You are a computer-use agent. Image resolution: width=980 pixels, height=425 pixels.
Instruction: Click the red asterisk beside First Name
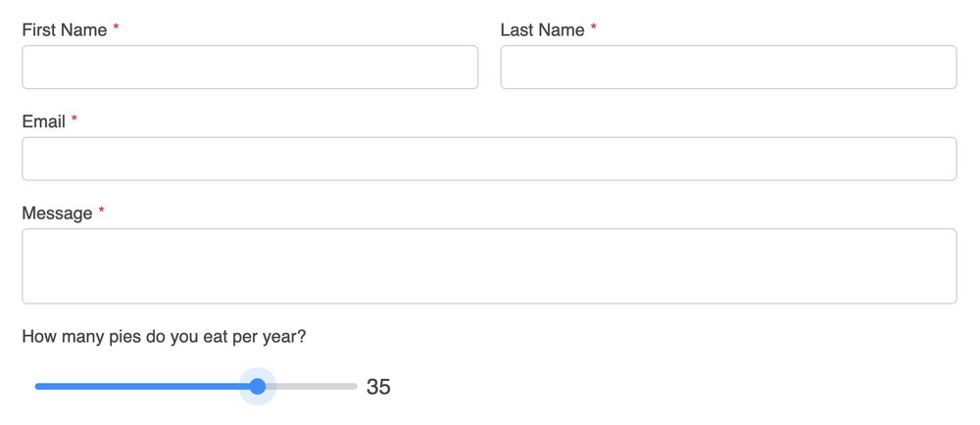coord(116,27)
